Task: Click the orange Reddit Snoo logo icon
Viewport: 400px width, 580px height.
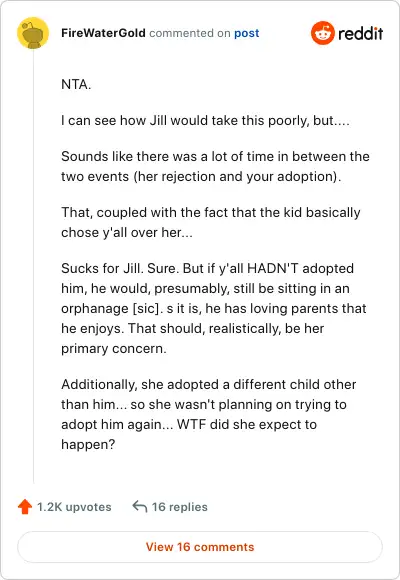Action: tap(323, 33)
